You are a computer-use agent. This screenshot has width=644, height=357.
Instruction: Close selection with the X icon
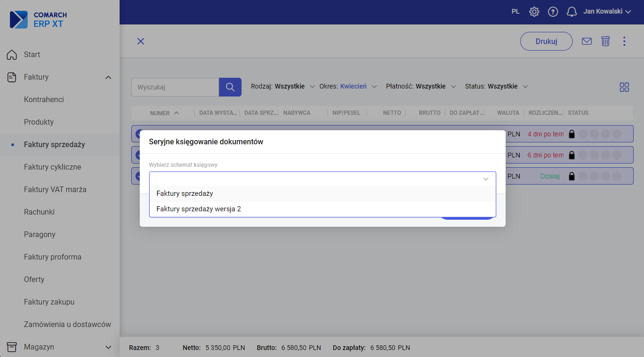(140, 41)
